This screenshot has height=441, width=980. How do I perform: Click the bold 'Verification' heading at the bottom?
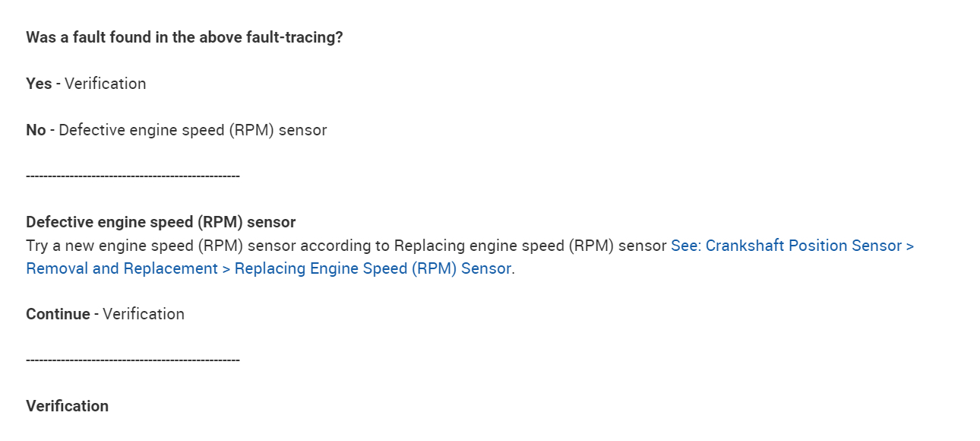(x=67, y=406)
